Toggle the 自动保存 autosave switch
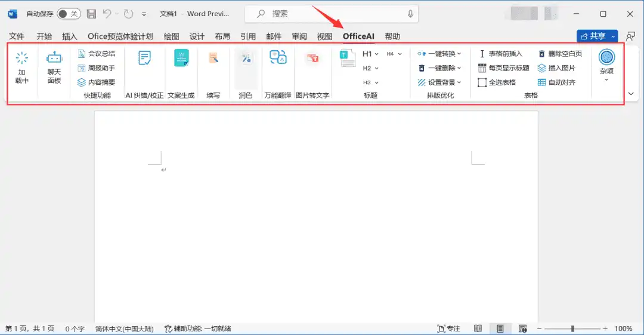 coord(69,14)
